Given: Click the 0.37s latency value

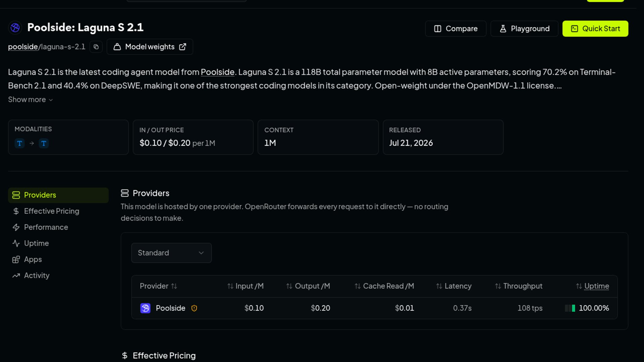Looking at the screenshot, I should pyautogui.click(x=462, y=308).
